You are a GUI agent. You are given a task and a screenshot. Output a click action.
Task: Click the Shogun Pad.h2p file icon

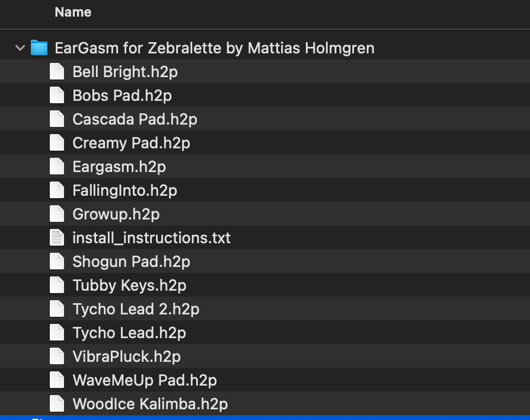pos(56,262)
